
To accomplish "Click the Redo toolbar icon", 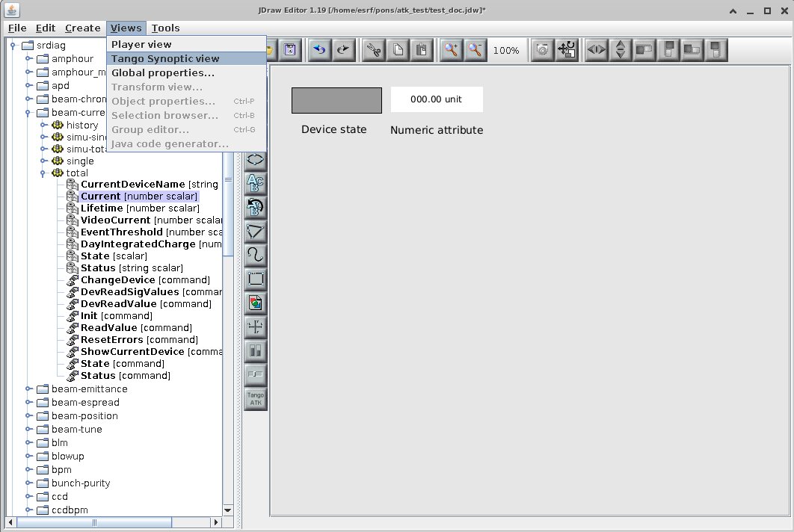I will 343,49.
